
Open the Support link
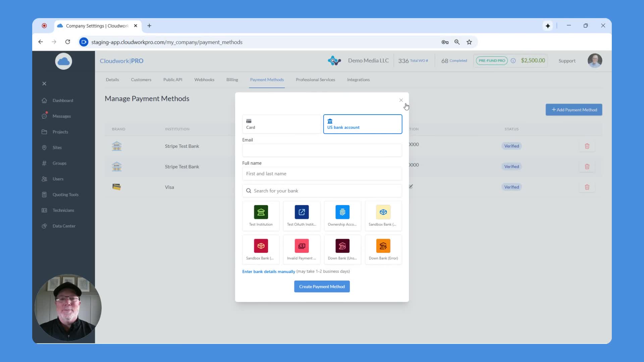click(567, 61)
